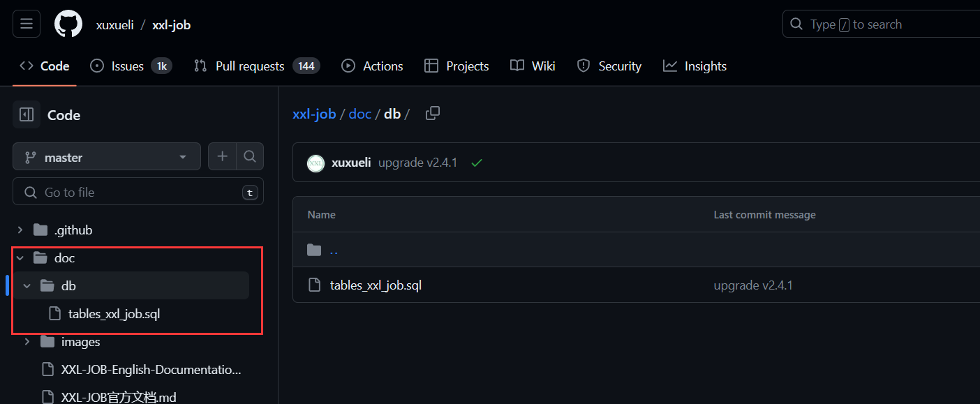The width and height of the screenshot is (980, 404).
Task: Click doc in the breadcrumb path
Action: pyautogui.click(x=360, y=114)
